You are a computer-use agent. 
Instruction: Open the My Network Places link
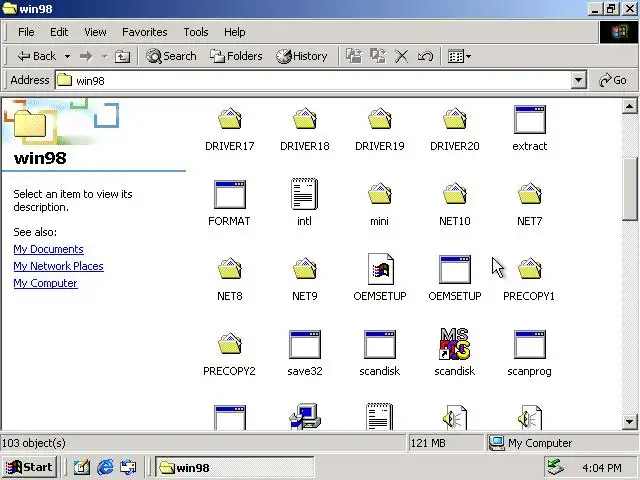pos(58,266)
